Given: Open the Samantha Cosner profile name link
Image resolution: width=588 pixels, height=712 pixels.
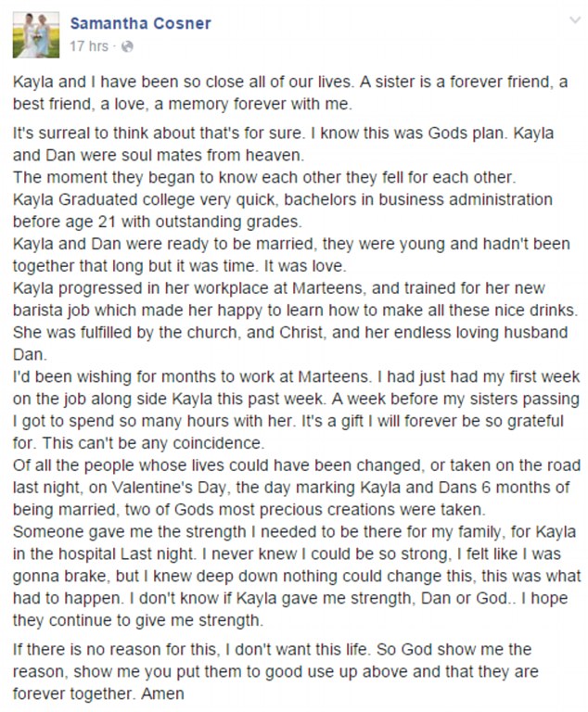Looking at the screenshot, I should (x=140, y=23).
